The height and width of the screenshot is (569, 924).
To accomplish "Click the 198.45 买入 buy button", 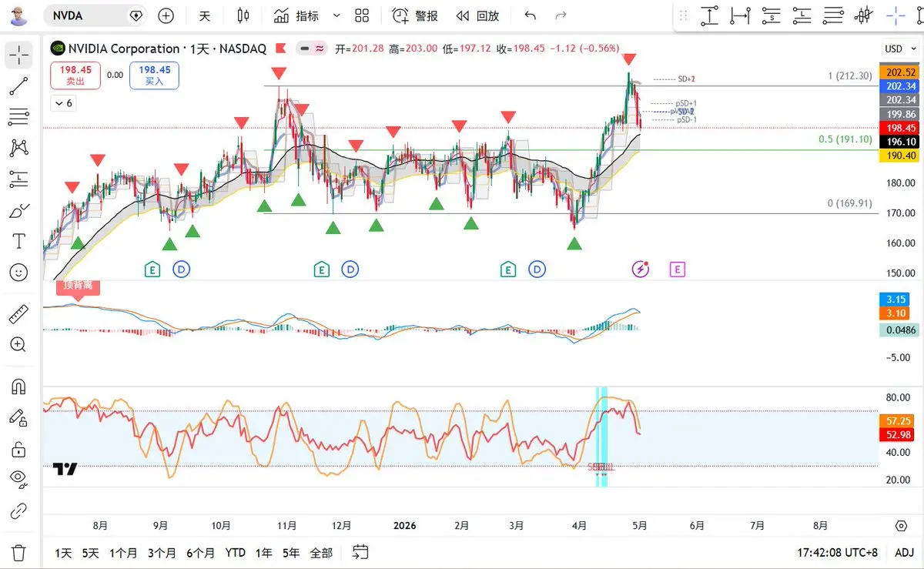I will pyautogui.click(x=155, y=75).
